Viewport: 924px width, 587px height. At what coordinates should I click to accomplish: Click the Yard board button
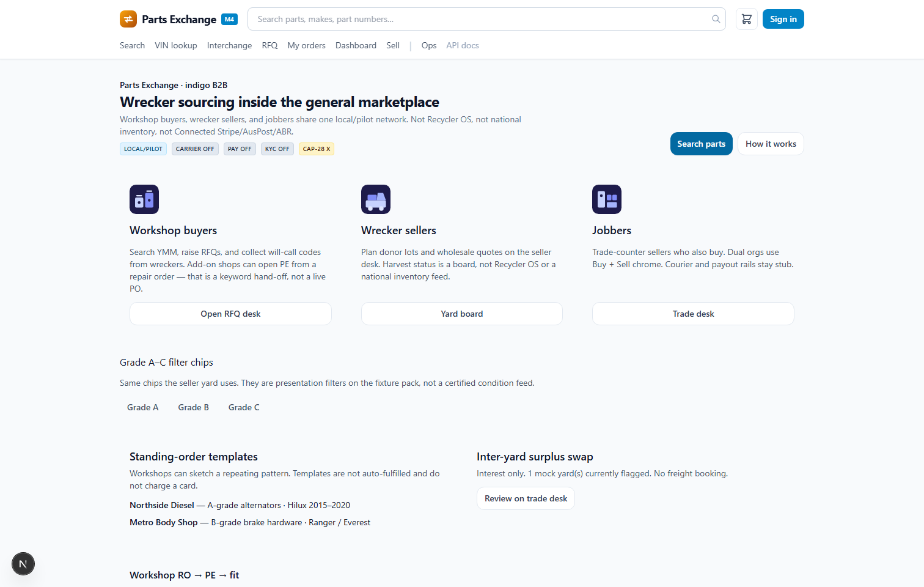(x=462, y=314)
